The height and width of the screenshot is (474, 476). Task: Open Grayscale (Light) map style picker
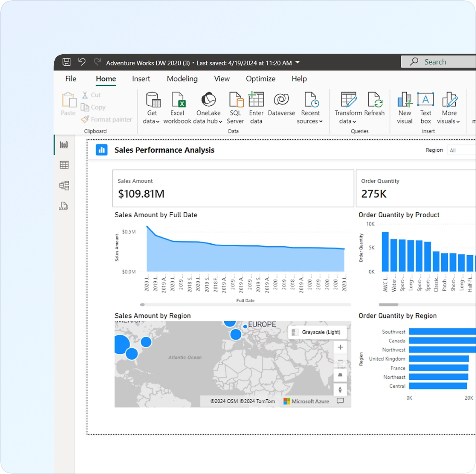pyautogui.click(x=317, y=332)
